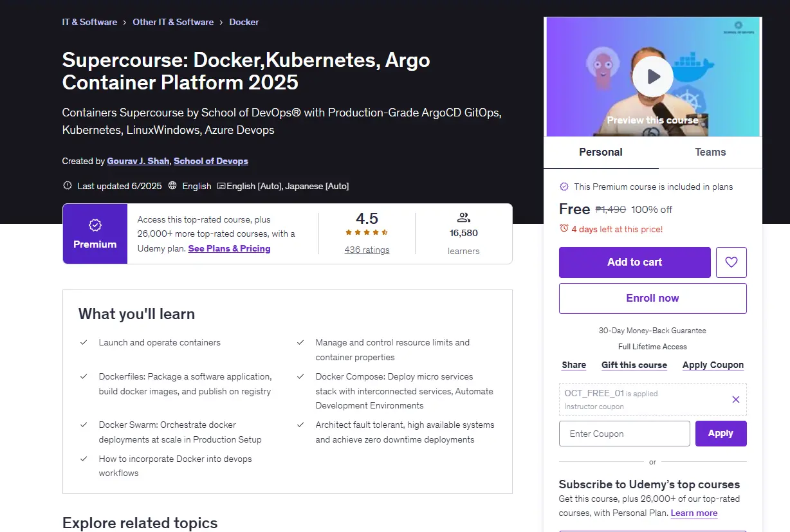The height and width of the screenshot is (532, 790).
Task: Focus the Enter Coupon input field
Action: 624,434
